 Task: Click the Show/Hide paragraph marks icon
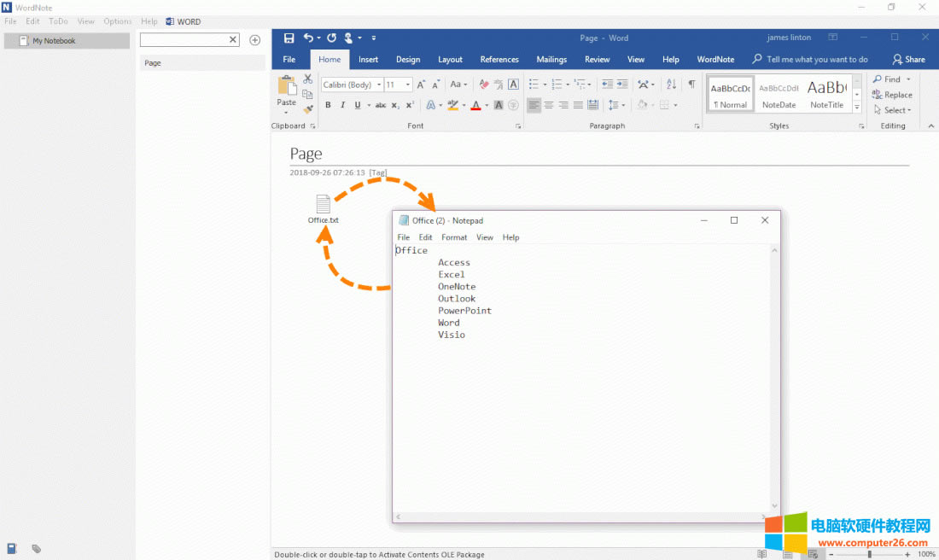click(691, 85)
